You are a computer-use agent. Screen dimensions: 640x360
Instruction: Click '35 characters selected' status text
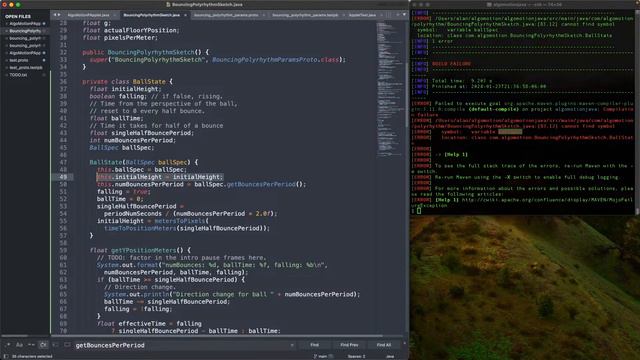(x=32, y=356)
